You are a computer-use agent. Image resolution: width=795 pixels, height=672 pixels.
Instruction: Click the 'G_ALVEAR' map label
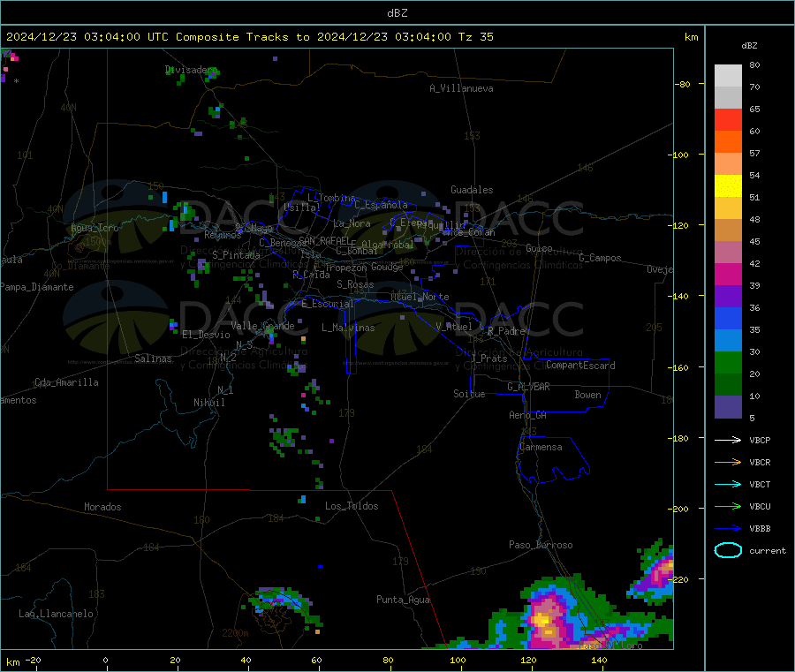528,387
